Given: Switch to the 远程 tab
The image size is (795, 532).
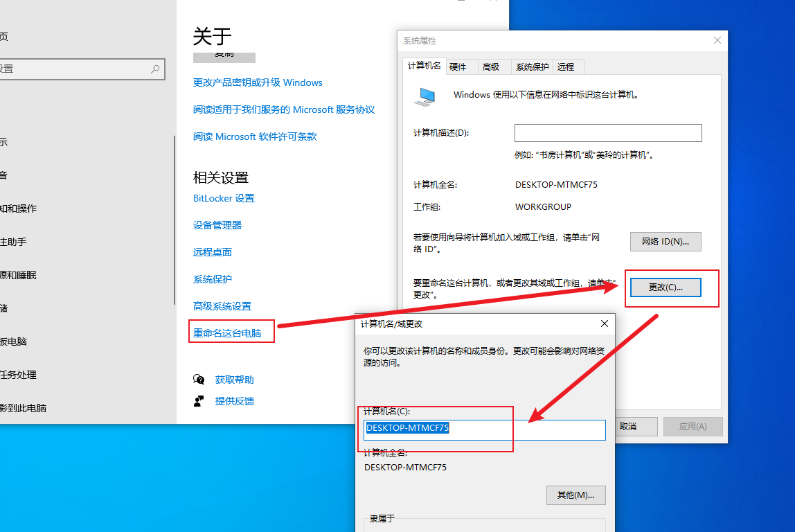Looking at the screenshot, I should [565, 67].
